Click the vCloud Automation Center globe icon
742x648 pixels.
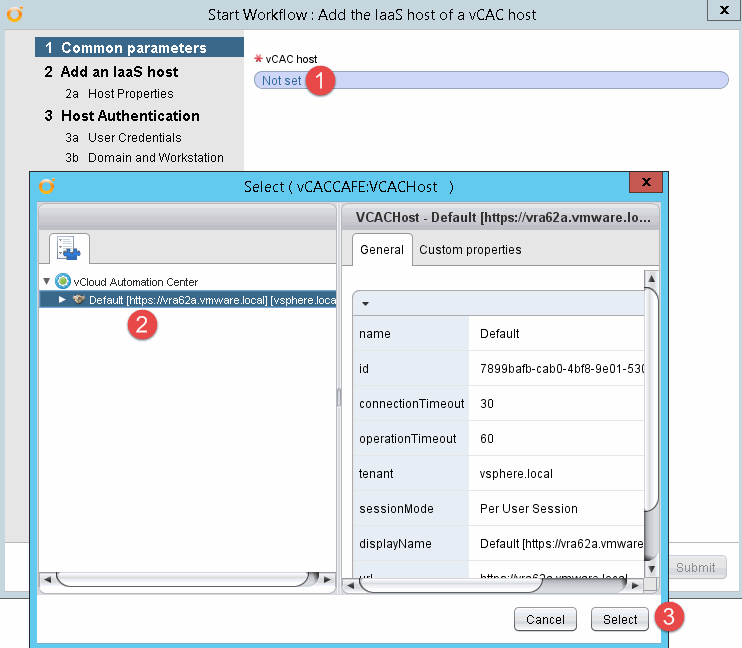pyautogui.click(x=63, y=282)
